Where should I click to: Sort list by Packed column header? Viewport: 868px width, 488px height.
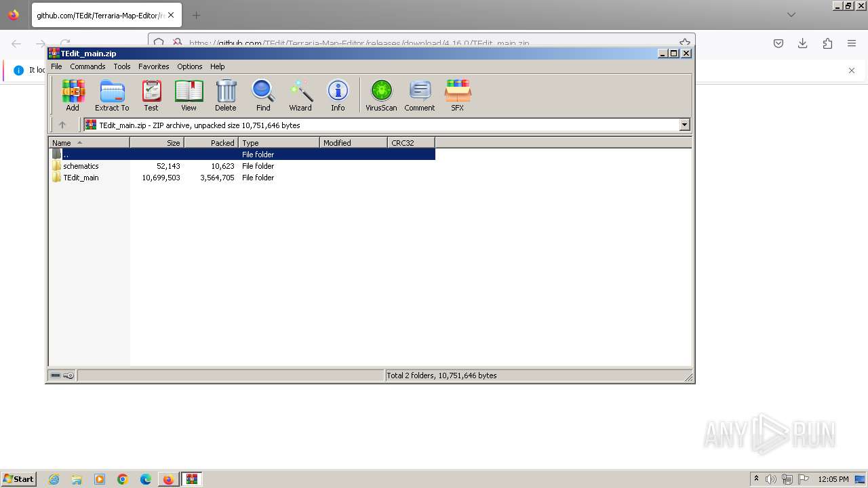click(x=211, y=143)
